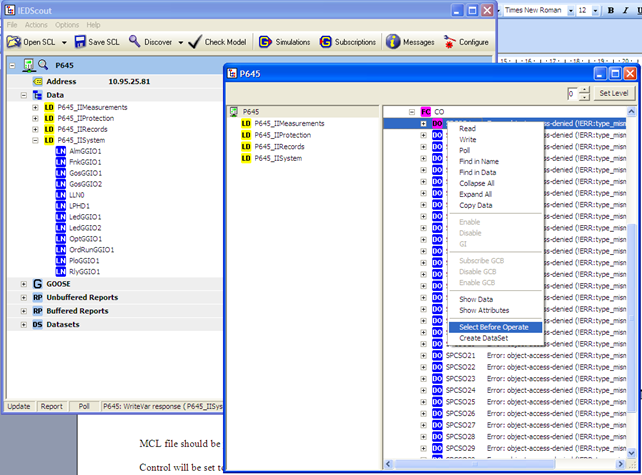
Task: Select P645_IIProtection LD icon in P645 window
Action: point(246,135)
